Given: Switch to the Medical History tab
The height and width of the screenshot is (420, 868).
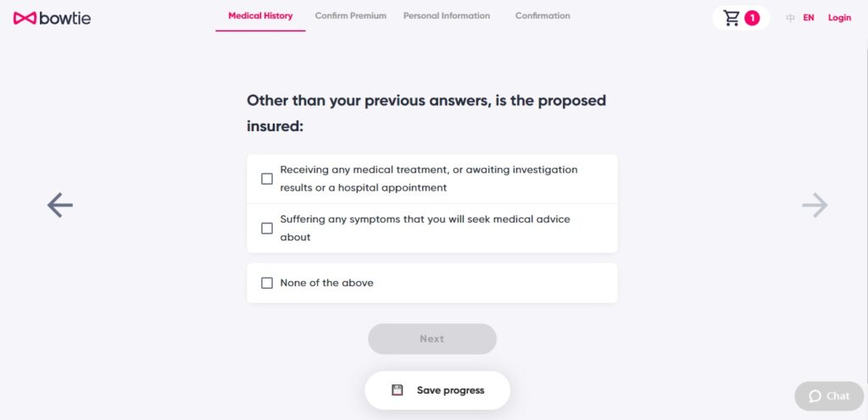Looking at the screenshot, I should coord(260,16).
